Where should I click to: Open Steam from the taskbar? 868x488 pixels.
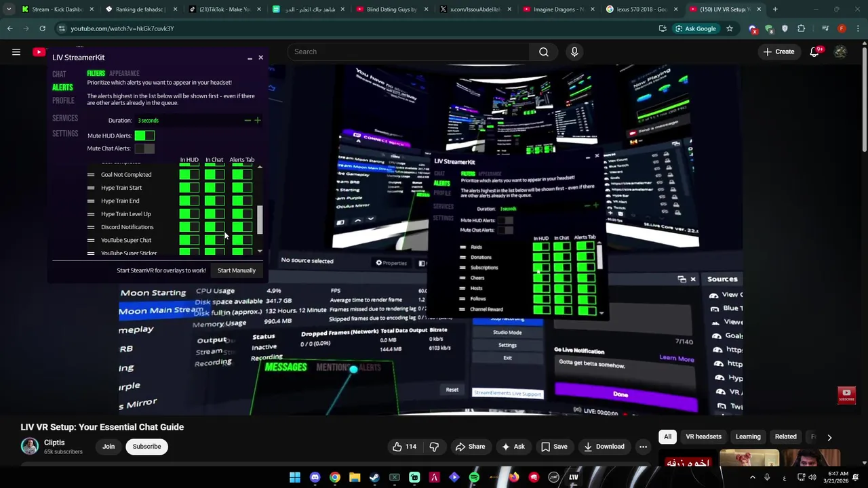[x=374, y=477]
